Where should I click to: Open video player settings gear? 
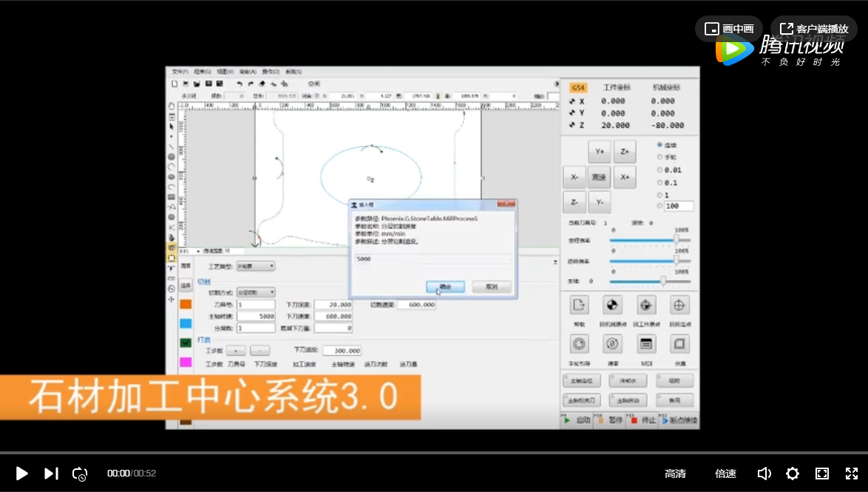(x=793, y=474)
